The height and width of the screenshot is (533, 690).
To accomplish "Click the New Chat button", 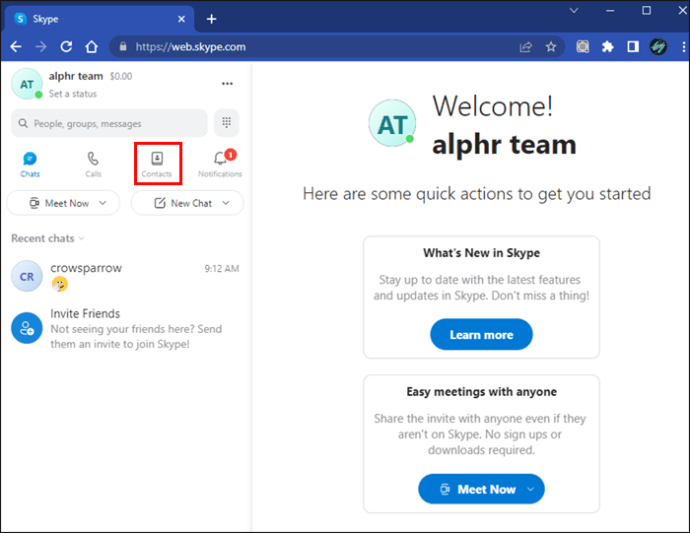I will click(x=187, y=203).
